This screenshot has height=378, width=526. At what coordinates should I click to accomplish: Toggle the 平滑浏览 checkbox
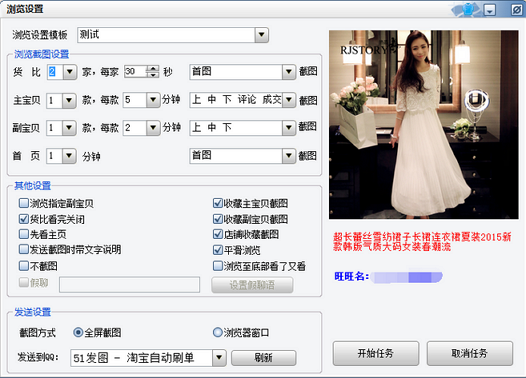(218, 250)
